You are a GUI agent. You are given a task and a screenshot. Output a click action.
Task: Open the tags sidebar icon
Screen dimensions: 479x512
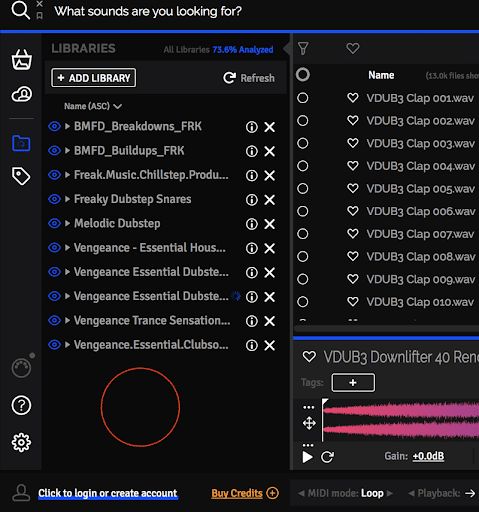tap(21, 176)
